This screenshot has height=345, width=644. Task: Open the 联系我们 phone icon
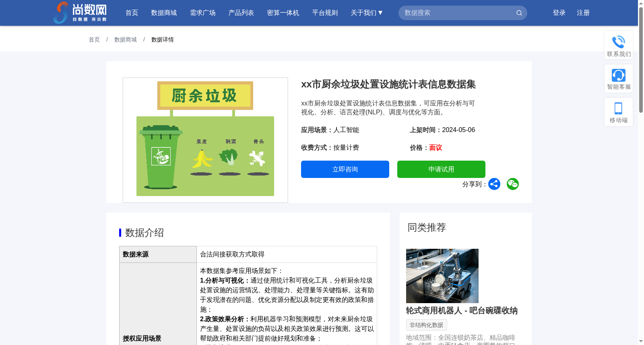(x=619, y=42)
